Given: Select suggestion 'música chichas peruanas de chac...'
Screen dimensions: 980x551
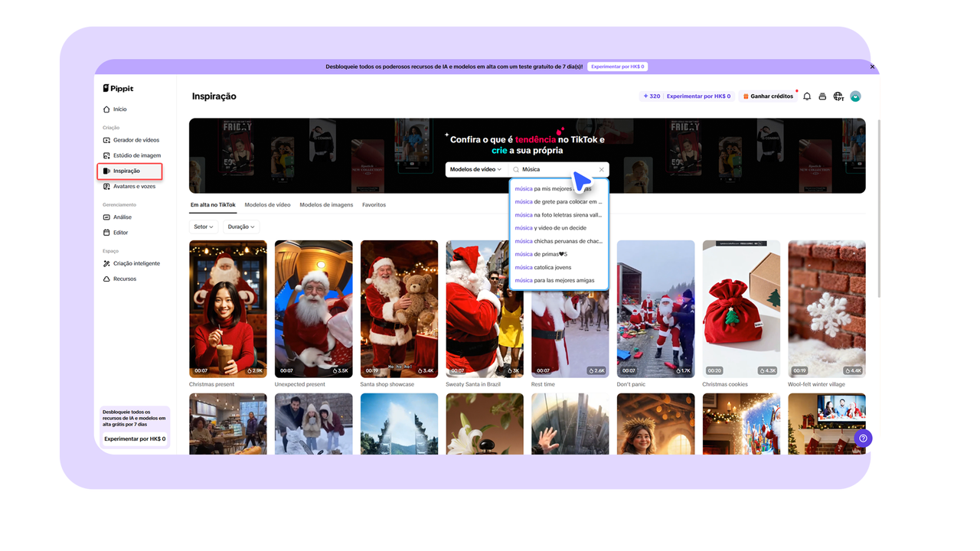Looking at the screenshot, I should point(559,241).
